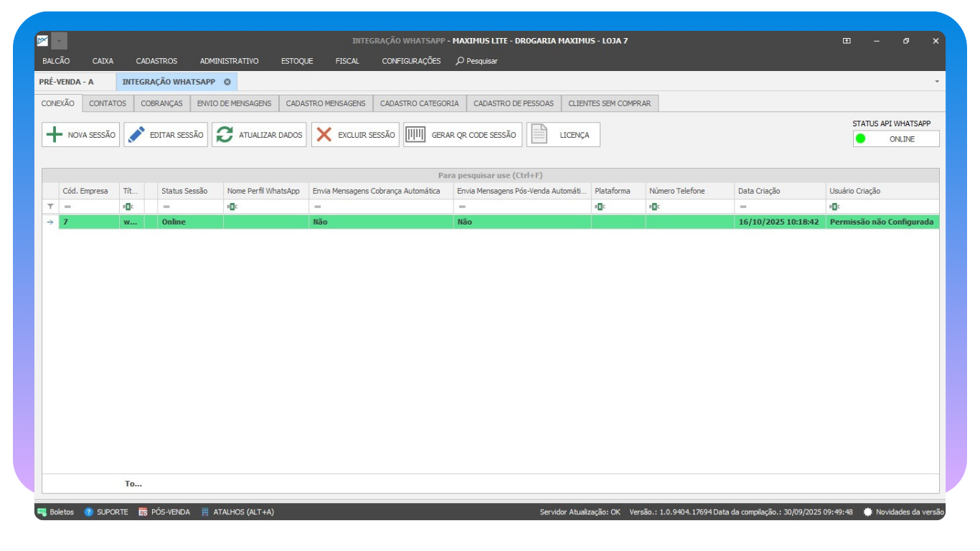
Task: Open Pós-Venda from the status bar
Action: (164, 512)
